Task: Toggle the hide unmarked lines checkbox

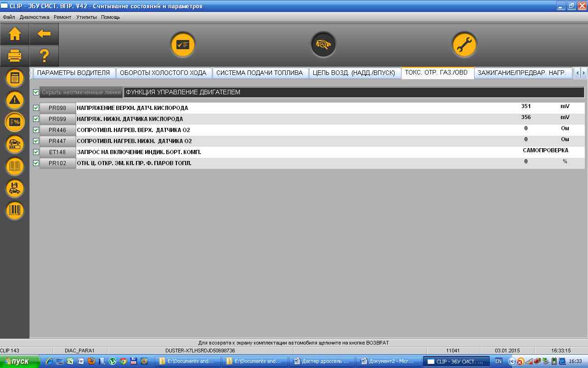Action: pos(36,92)
